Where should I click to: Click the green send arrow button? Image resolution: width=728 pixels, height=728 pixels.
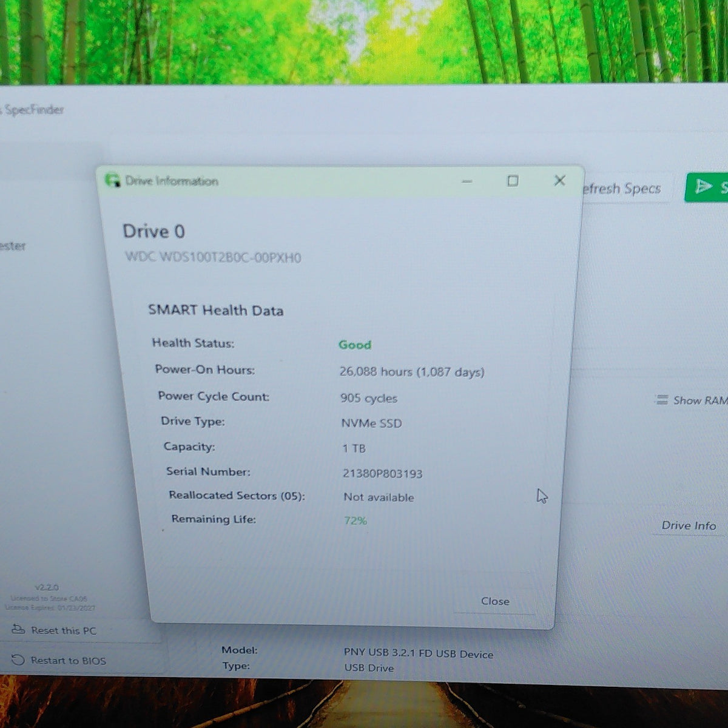[707, 187]
